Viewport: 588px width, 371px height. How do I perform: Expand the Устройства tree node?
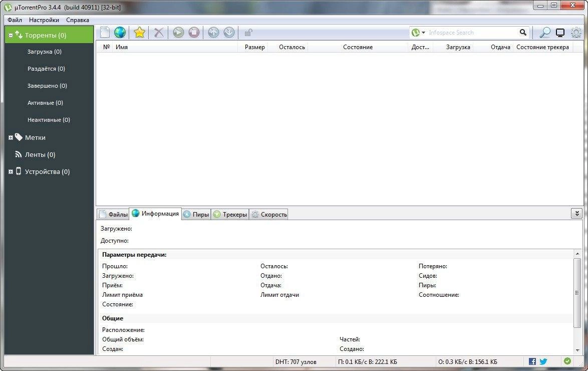tap(11, 171)
